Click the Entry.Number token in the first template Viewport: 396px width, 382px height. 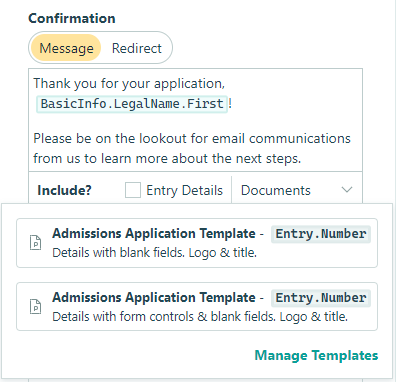click(x=321, y=234)
